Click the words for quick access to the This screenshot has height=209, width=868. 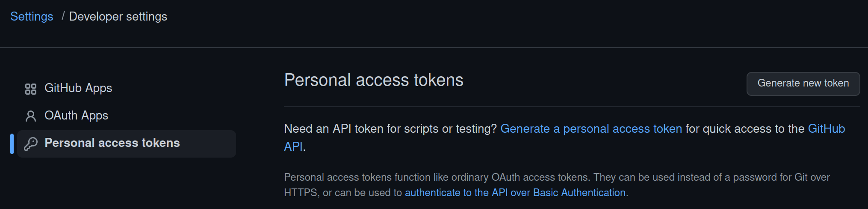point(745,128)
